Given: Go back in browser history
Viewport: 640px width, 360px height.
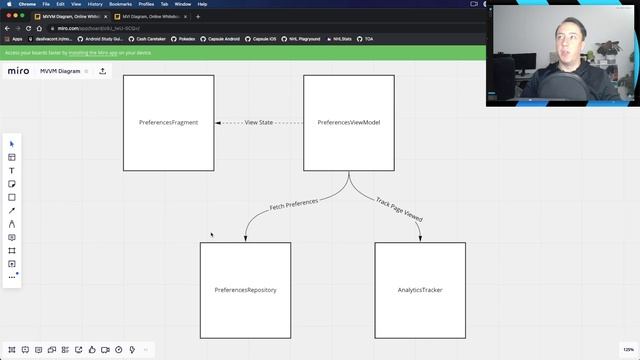Looking at the screenshot, I should click(x=7, y=29).
